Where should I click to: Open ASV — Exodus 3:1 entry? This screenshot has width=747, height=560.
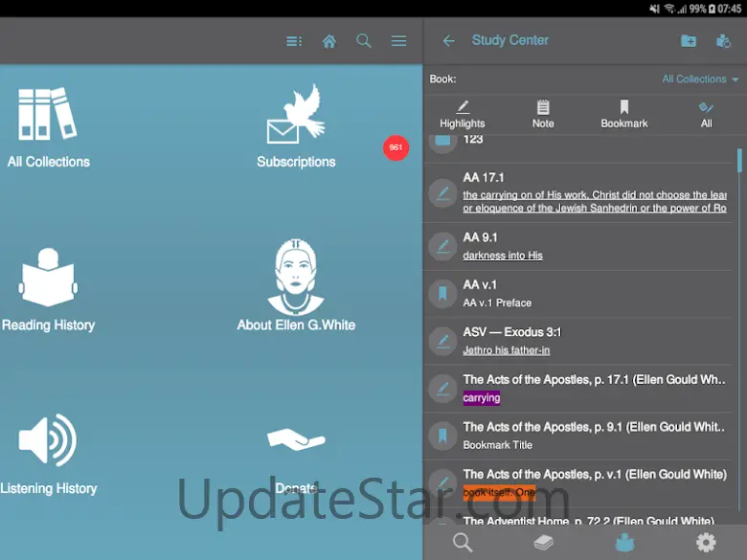(577, 342)
